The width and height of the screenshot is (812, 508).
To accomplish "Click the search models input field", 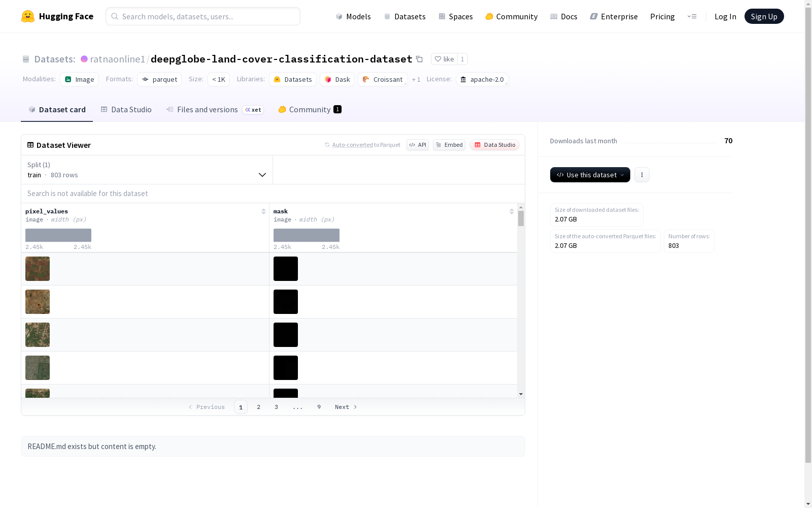I will 203,16.
